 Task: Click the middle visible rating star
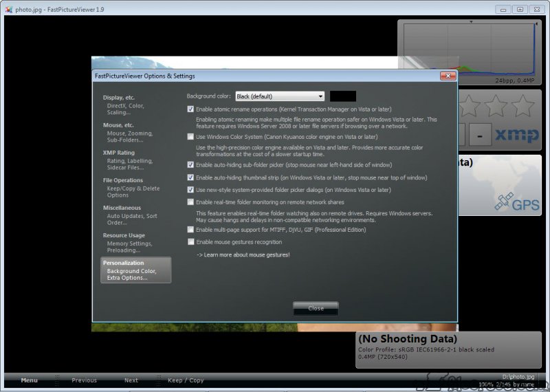[496, 106]
